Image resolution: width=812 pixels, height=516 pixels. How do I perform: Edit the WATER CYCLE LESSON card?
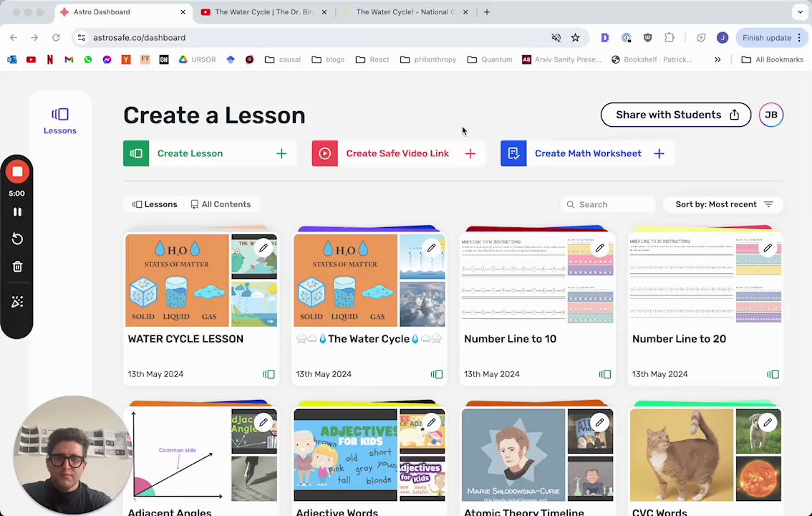(264, 248)
